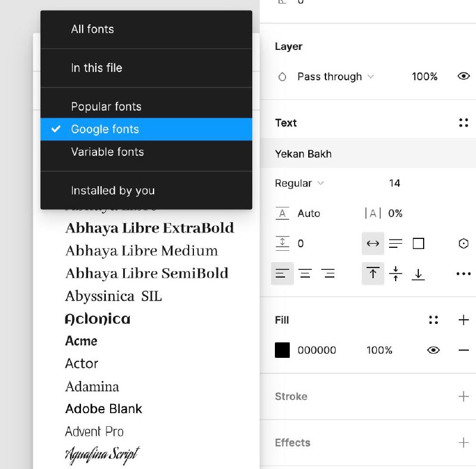The image size is (476, 469).
Task: Click the black fill color swatch
Action: pos(282,350)
